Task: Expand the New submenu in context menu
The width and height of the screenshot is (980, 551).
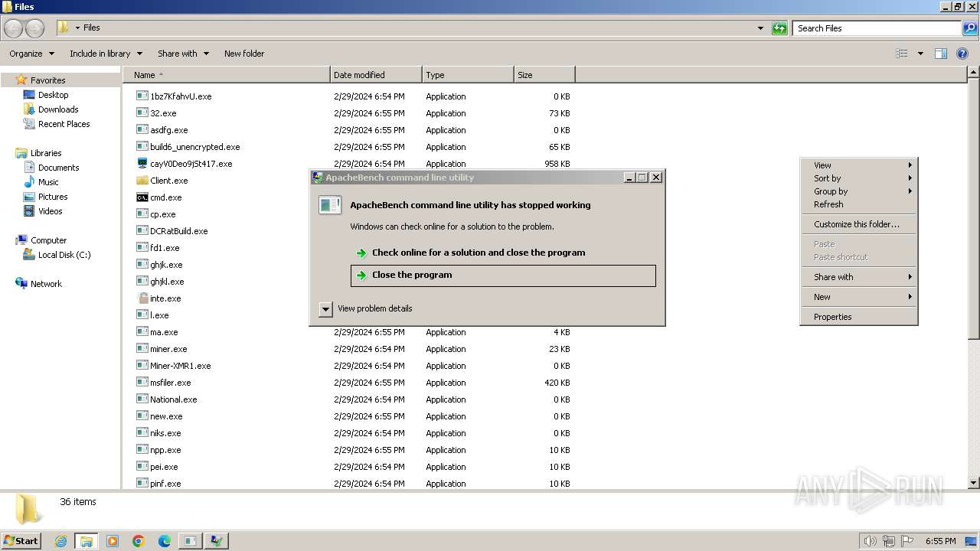Action: (859, 297)
